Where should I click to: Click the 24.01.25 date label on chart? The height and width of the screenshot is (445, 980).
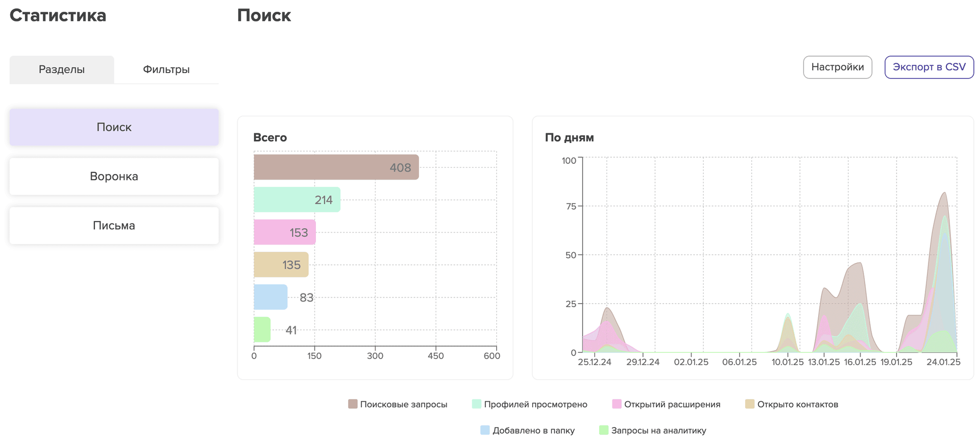click(943, 362)
